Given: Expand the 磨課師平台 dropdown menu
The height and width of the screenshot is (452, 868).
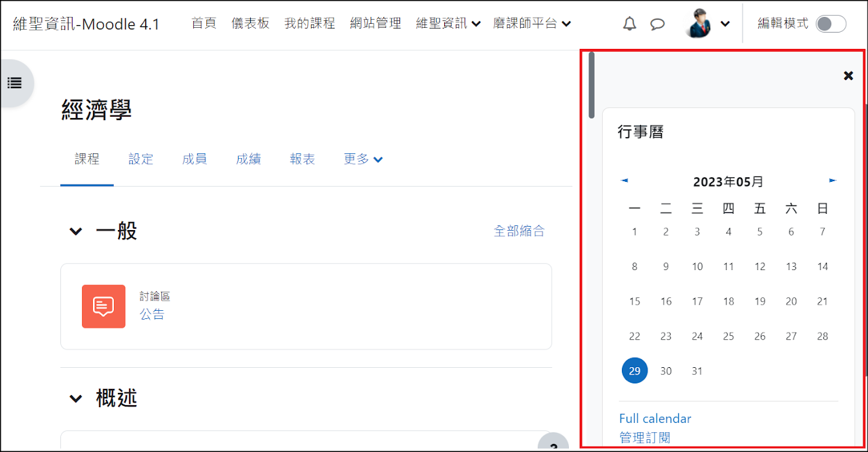Looking at the screenshot, I should (532, 24).
